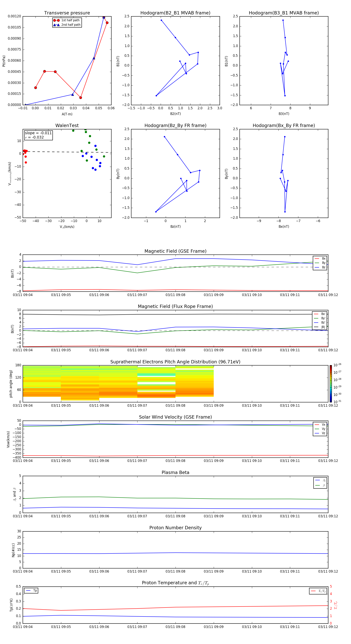Click the 'slope = -0.011' annotation
This screenshot has height=644, width=351.
coord(38,133)
